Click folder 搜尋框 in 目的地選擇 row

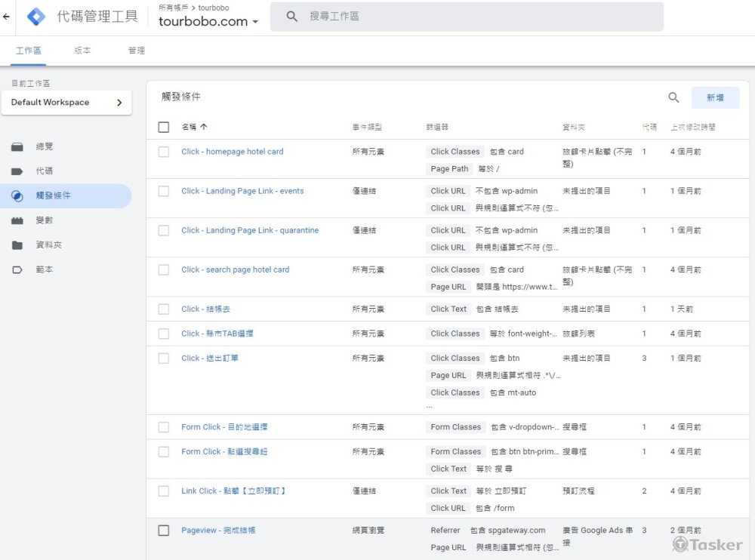pos(575,427)
